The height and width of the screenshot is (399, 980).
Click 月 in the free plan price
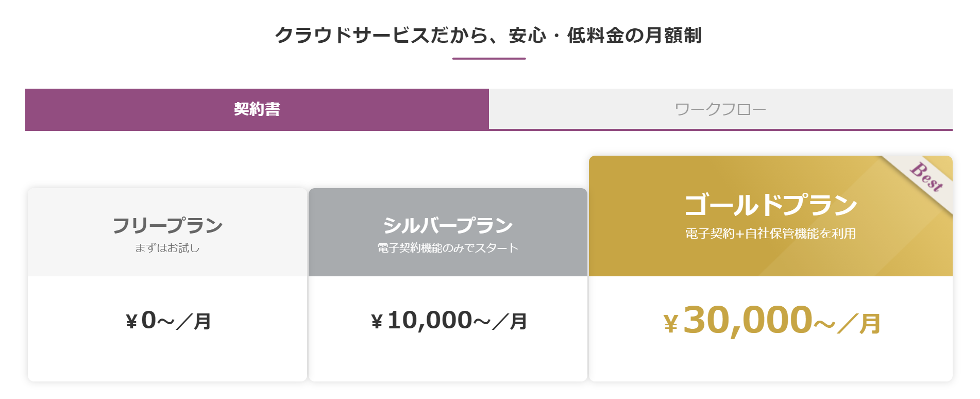(202, 322)
